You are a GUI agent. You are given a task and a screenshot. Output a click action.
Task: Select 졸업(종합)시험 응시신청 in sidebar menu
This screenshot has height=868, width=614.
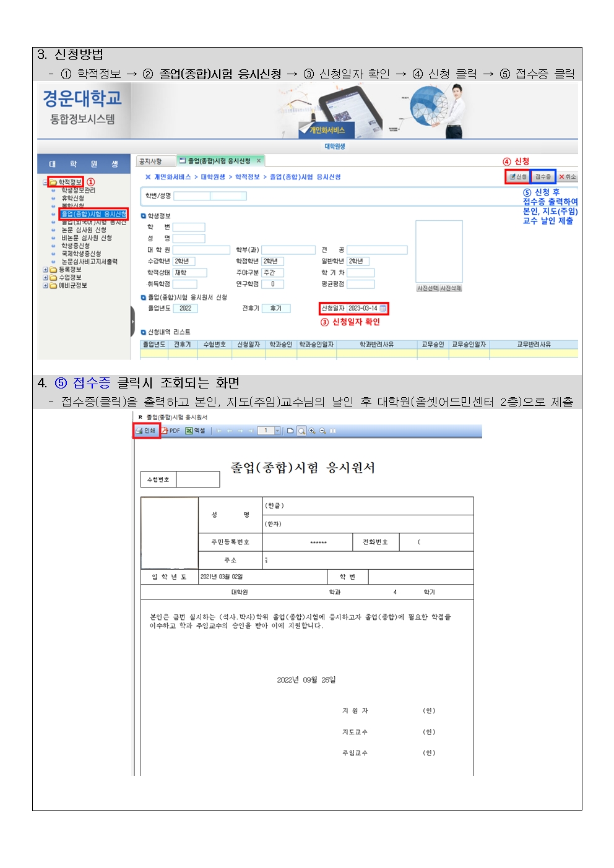(93, 214)
